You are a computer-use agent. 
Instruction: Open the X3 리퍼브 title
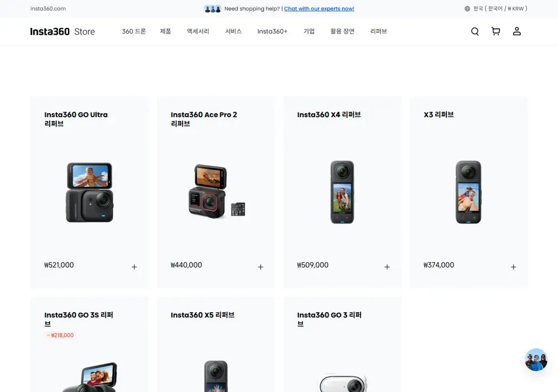[439, 114]
